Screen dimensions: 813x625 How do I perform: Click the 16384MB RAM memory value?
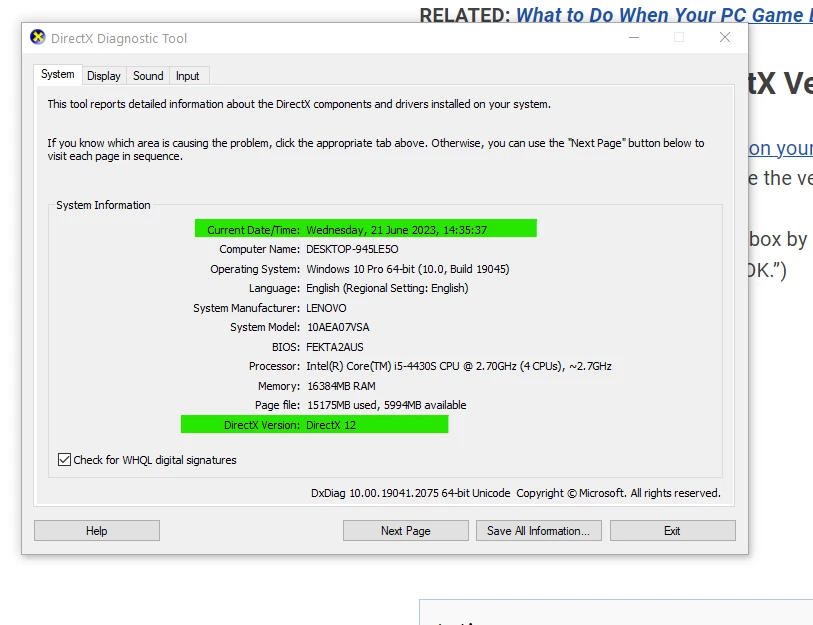pyautogui.click(x=341, y=386)
